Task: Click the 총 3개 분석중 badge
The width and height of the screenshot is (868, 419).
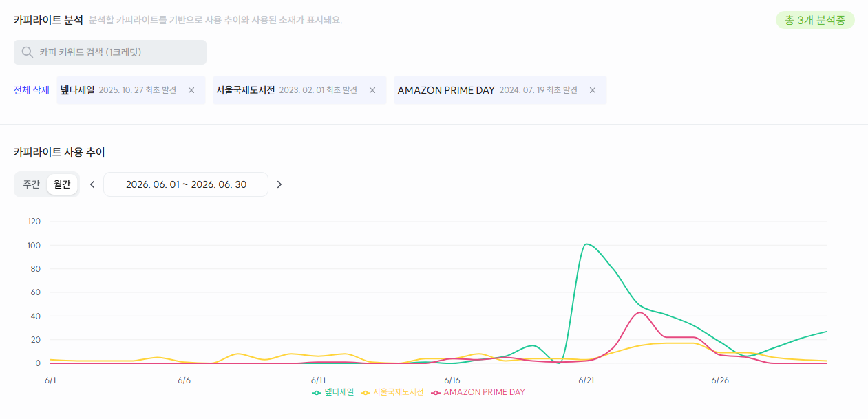Action: 815,20
